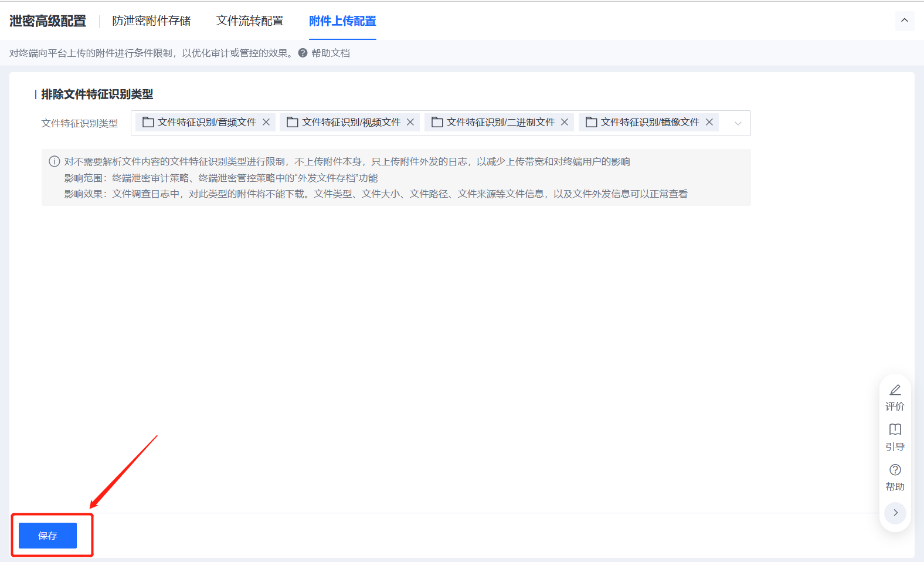924x562 pixels.
Task: Click the blue 保存 button
Action: [47, 536]
